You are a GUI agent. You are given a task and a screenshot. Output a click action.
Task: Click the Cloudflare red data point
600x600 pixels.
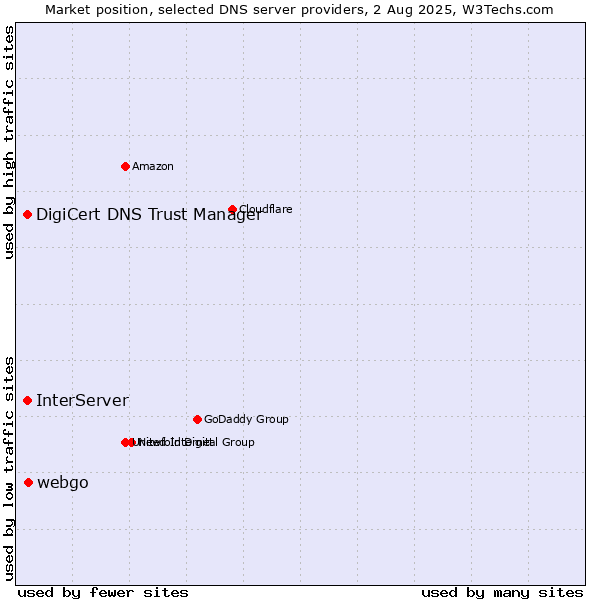point(232,209)
